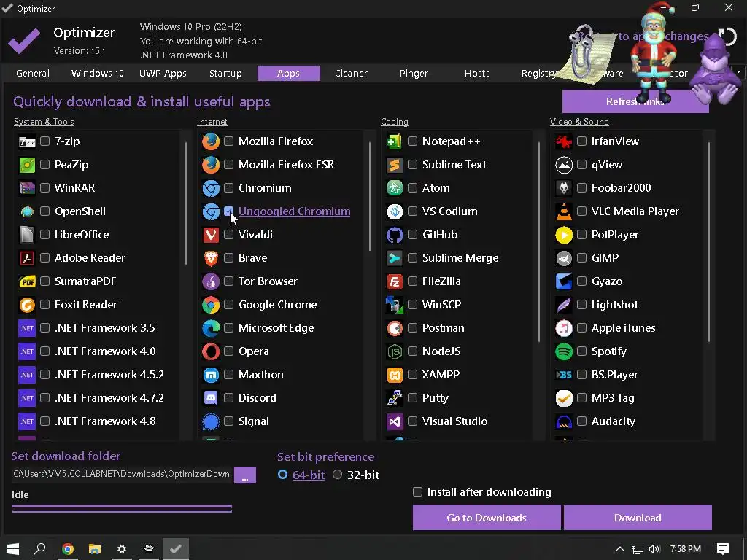Click the Audacity icon
The height and width of the screenshot is (560, 747).
564,421
